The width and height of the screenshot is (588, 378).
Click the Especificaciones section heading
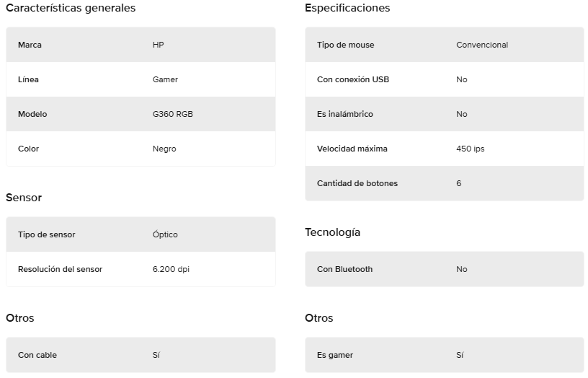pos(347,8)
